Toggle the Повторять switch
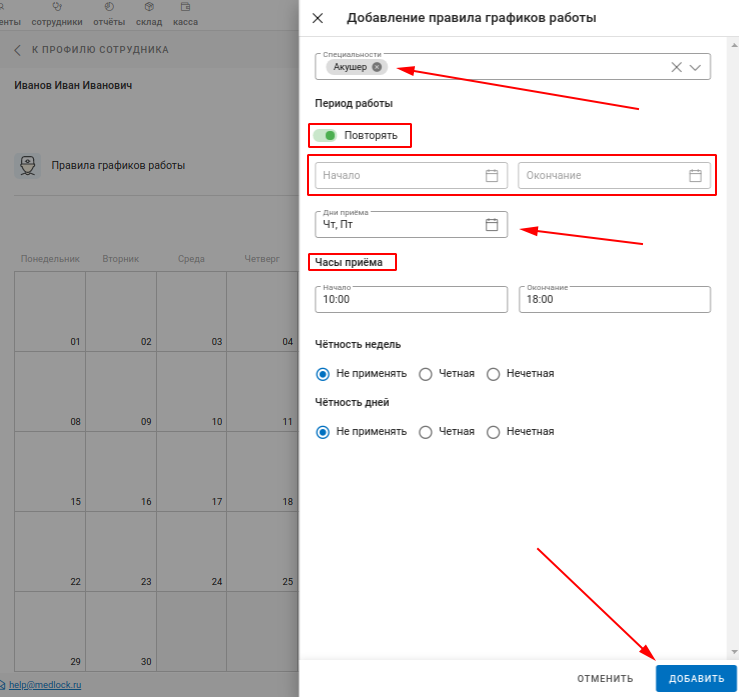The height and width of the screenshot is (697, 739). (325, 136)
